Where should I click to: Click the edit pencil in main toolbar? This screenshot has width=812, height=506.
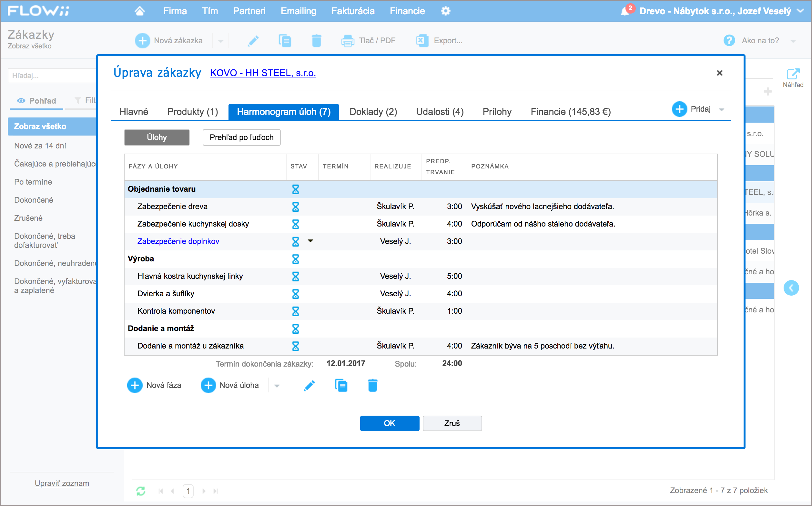point(253,41)
